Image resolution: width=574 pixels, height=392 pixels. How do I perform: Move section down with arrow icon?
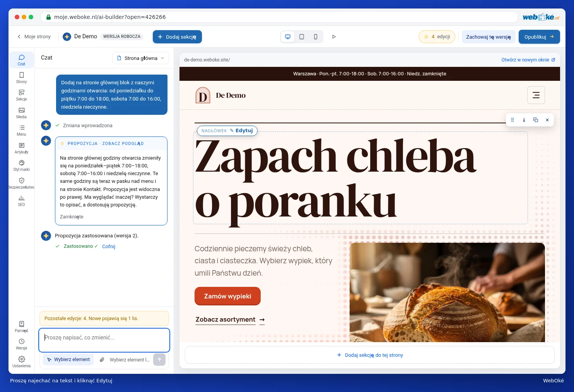[524, 120]
